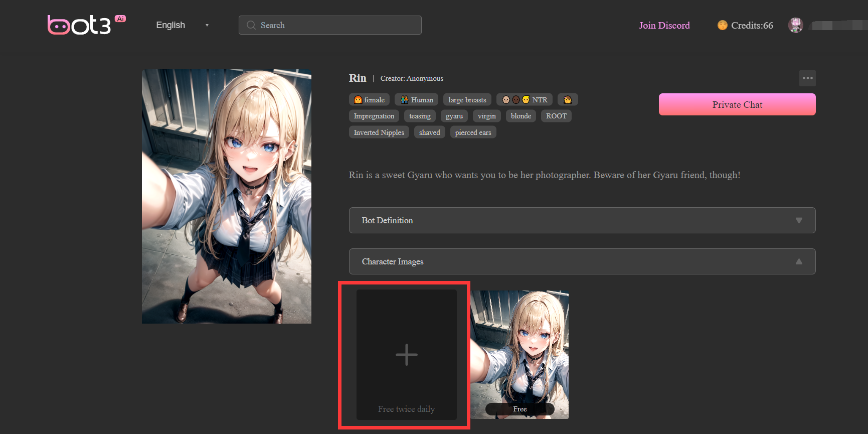The image size is (868, 434).
Task: Select the emoji-only tag after NTR
Action: [x=568, y=100]
